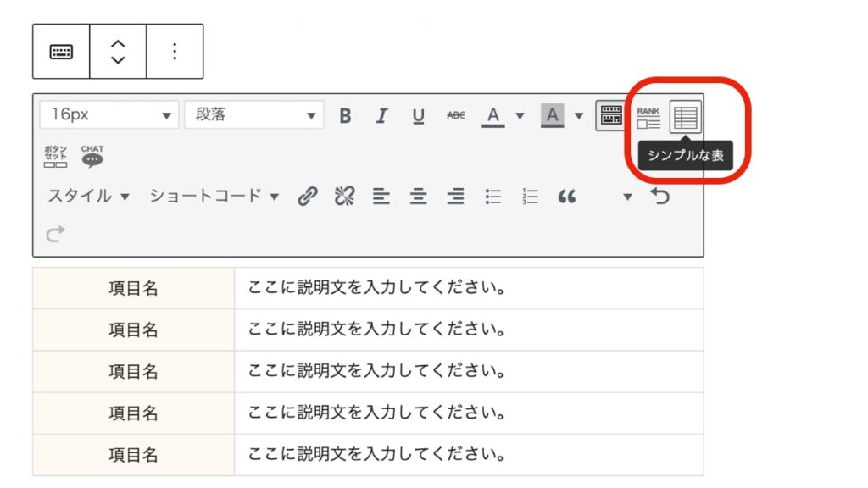
Task: Click the insert link icon
Action: (x=307, y=197)
